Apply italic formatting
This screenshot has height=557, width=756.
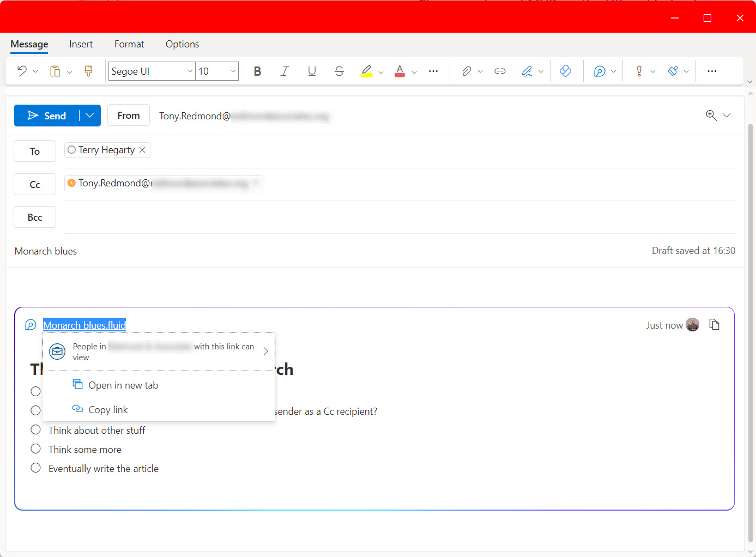click(285, 71)
